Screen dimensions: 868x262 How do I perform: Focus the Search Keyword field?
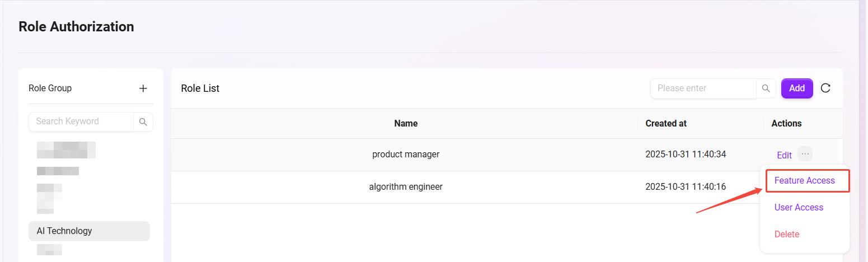click(x=81, y=121)
